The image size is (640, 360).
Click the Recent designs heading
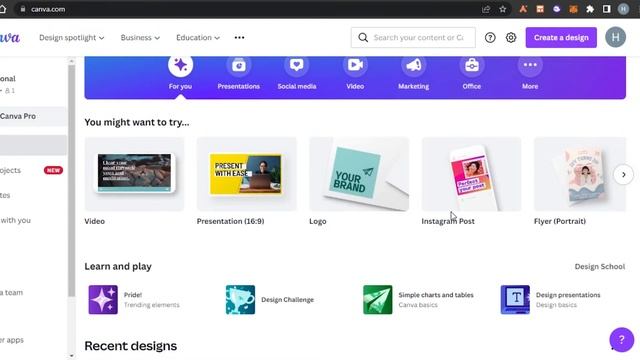click(131, 346)
